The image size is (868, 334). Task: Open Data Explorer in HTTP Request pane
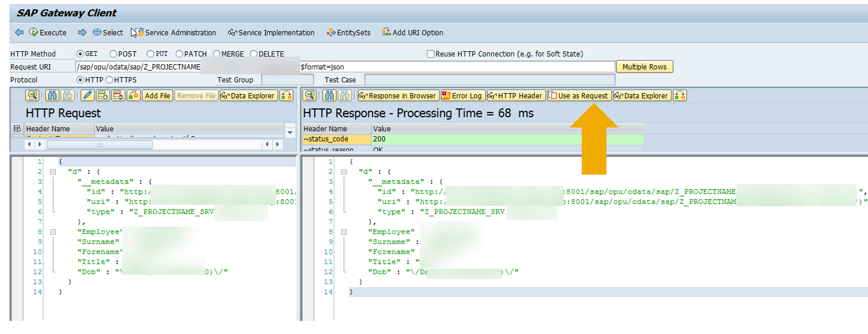point(248,96)
